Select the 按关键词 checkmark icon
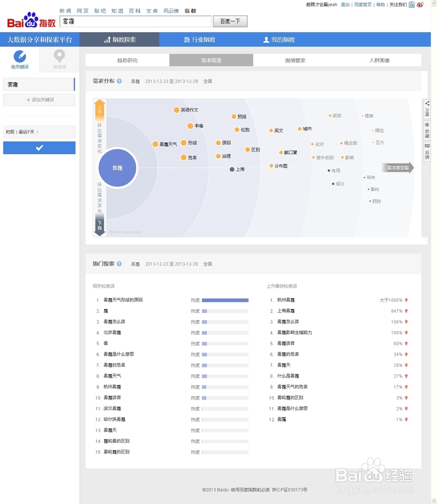Screen dimensions: 437x504 (x=20, y=56)
